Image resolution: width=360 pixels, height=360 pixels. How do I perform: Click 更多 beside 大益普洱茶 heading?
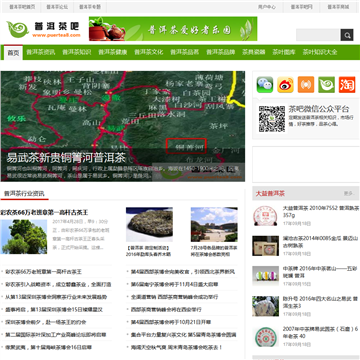348,193
